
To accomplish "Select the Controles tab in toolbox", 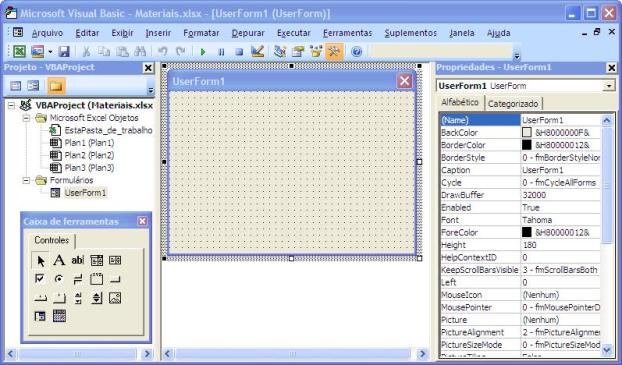I will point(52,240).
